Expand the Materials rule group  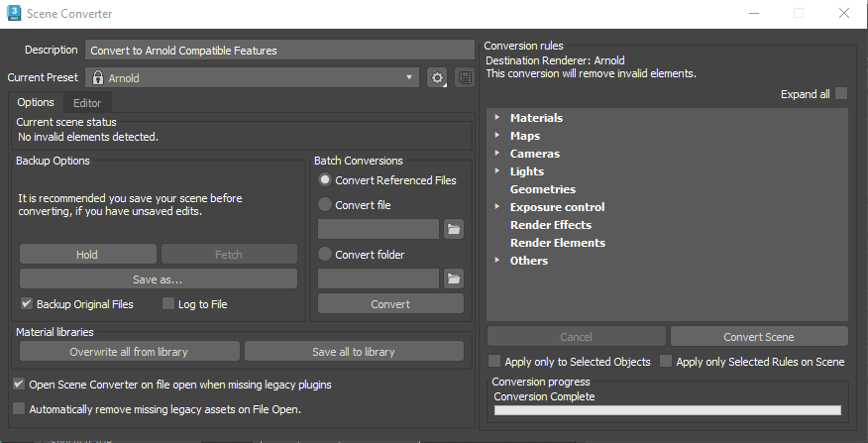point(496,118)
